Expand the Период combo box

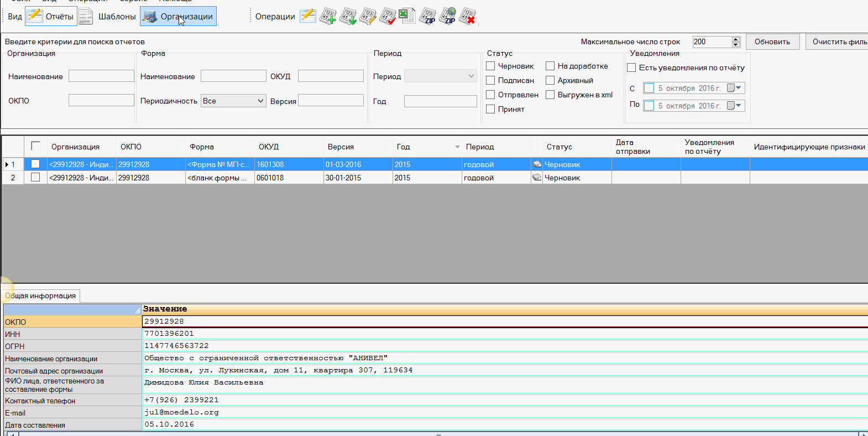(x=471, y=76)
